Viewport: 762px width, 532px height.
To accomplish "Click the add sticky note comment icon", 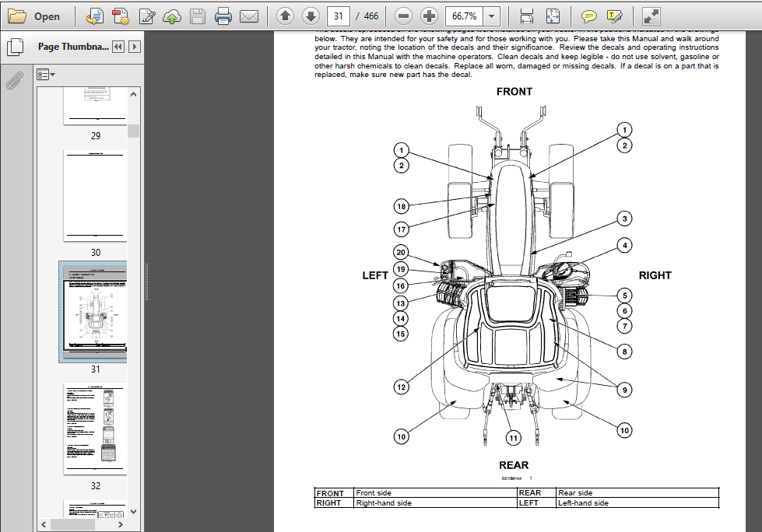I will pyautogui.click(x=589, y=17).
